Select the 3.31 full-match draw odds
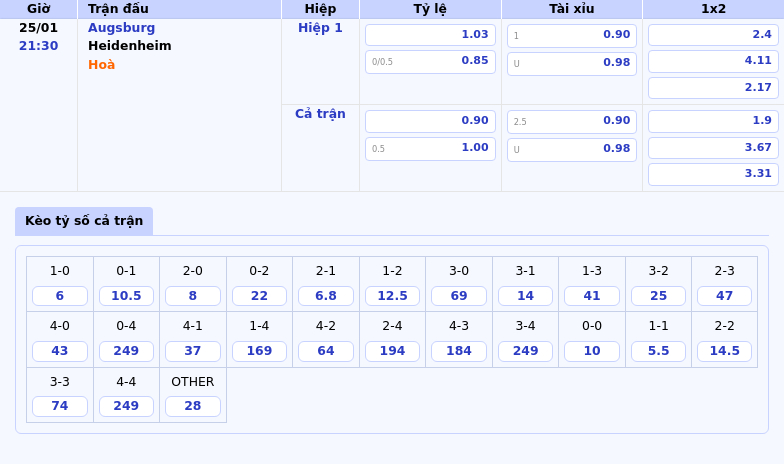Screen dimensions: 784x464 (713, 174)
